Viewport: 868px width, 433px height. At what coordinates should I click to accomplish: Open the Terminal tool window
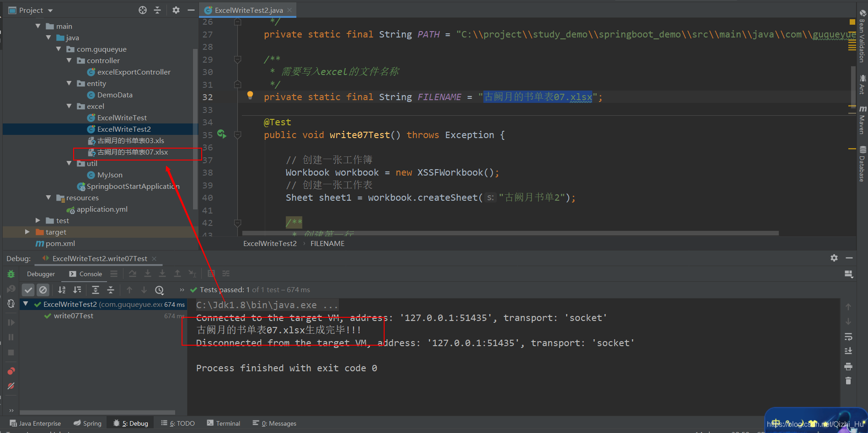224,423
